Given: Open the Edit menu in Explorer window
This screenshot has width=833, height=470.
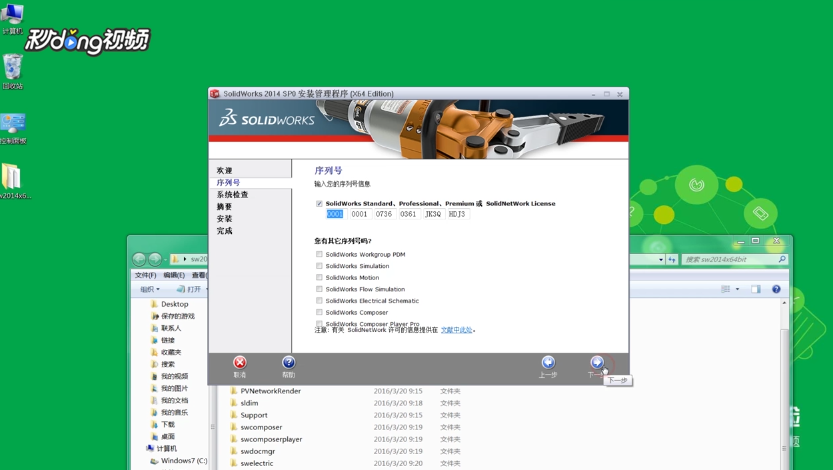Looking at the screenshot, I should click(174, 275).
